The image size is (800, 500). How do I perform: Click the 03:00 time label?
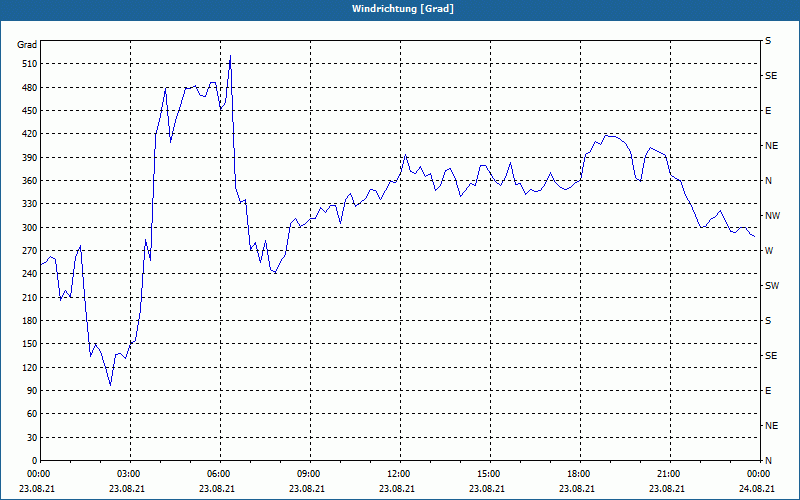tap(129, 474)
